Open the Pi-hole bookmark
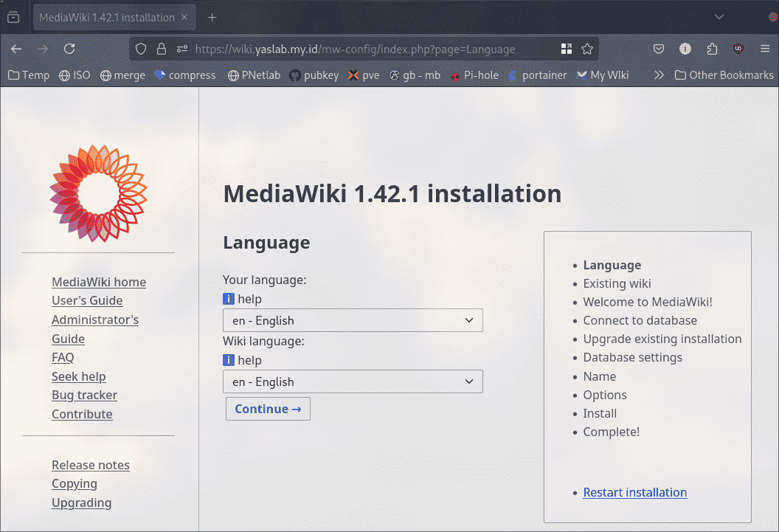The width and height of the screenshot is (779, 532). (x=474, y=75)
